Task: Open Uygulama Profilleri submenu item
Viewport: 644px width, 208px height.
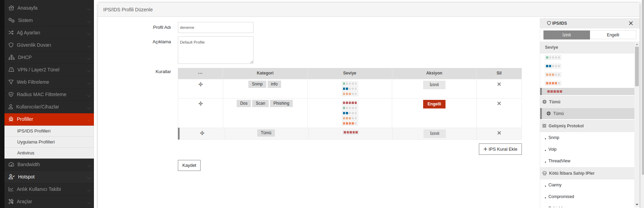Action: 49,142
